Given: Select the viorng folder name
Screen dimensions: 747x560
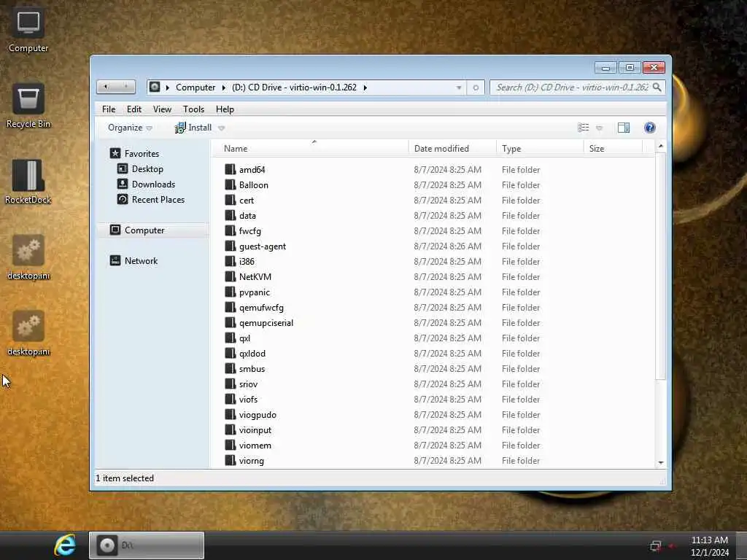Looking at the screenshot, I should pos(251,461).
